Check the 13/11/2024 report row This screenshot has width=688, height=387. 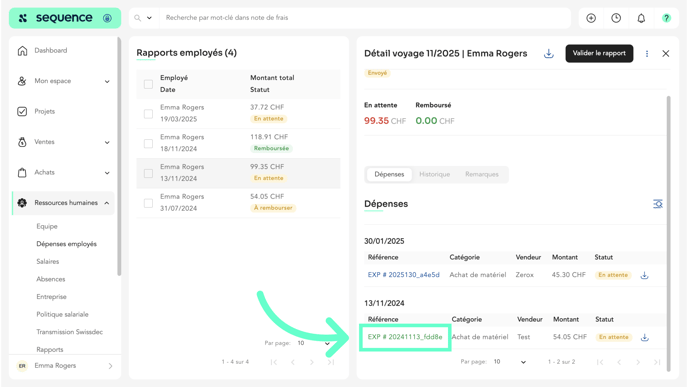pyautogui.click(x=148, y=173)
